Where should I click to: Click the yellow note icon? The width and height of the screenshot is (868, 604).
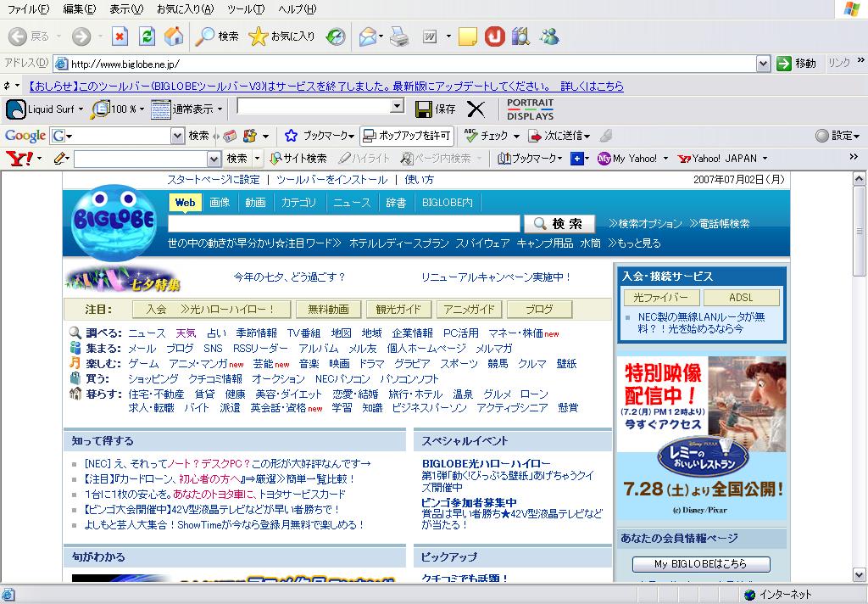pyautogui.click(x=467, y=36)
